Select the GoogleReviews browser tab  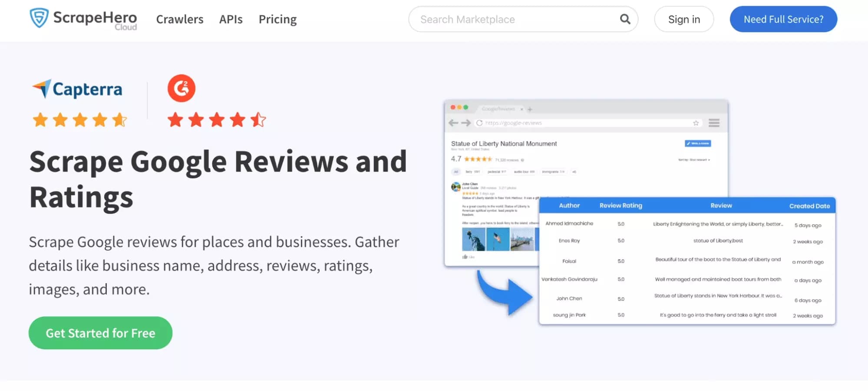tap(498, 109)
